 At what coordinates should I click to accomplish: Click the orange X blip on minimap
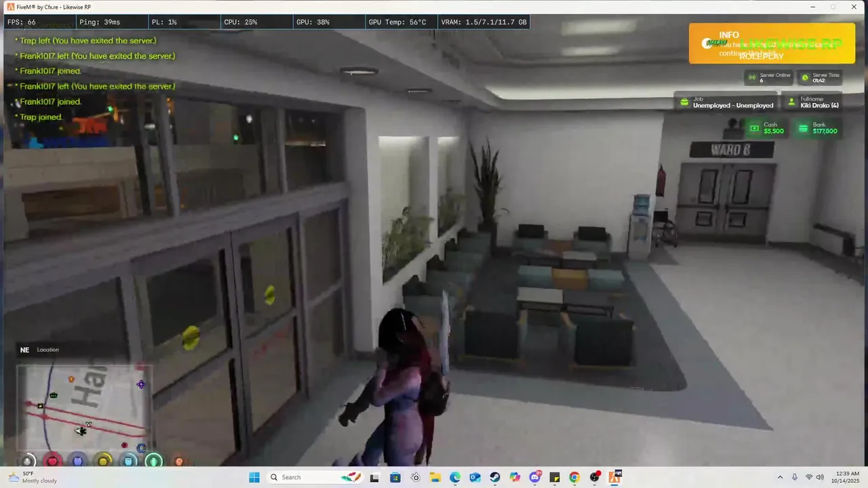pos(71,380)
